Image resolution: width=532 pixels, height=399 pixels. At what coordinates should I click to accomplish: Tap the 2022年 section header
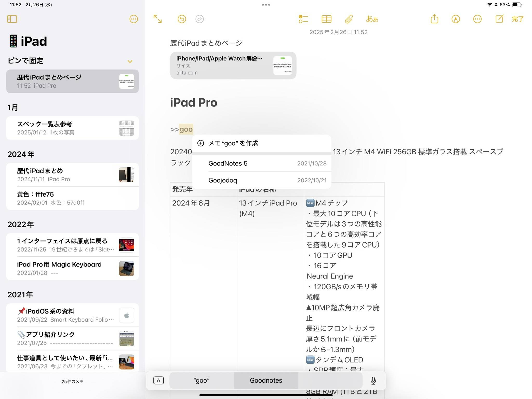[x=21, y=224]
